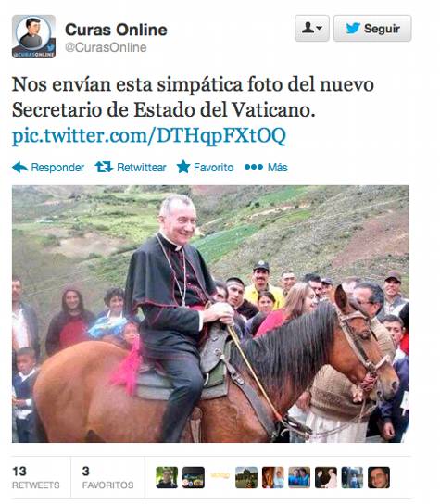Click the small caret beside person icon
The height and width of the screenshot is (504, 440).
click(320, 29)
